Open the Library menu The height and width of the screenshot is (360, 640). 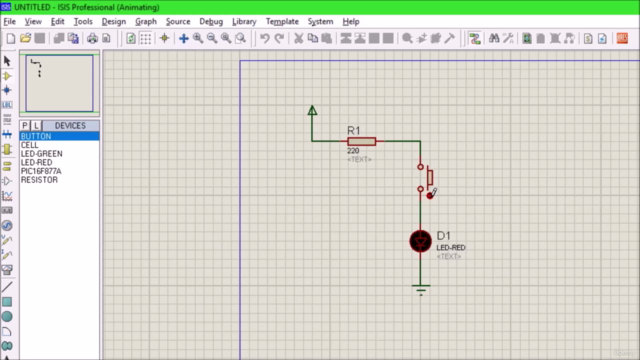click(244, 22)
